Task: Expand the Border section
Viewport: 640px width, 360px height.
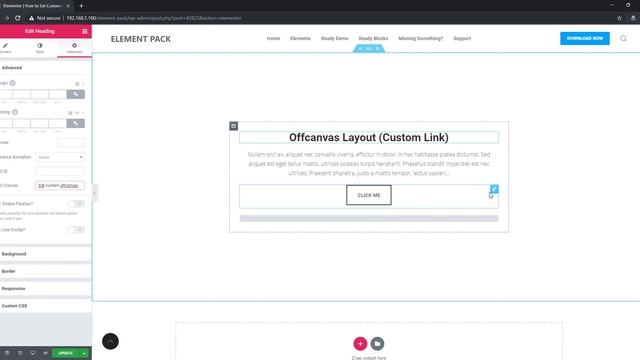Action: click(x=46, y=271)
